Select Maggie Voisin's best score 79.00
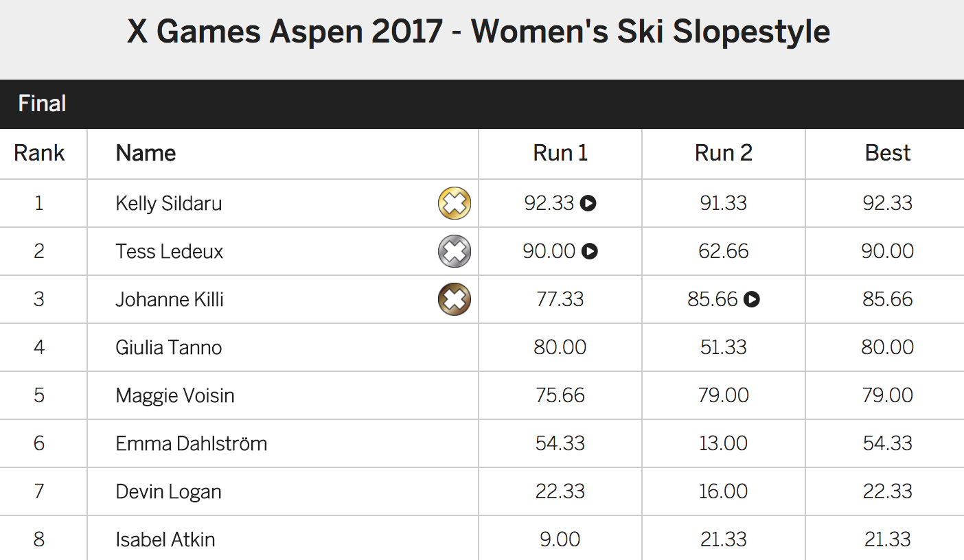The height and width of the screenshot is (560, 964). [887, 395]
